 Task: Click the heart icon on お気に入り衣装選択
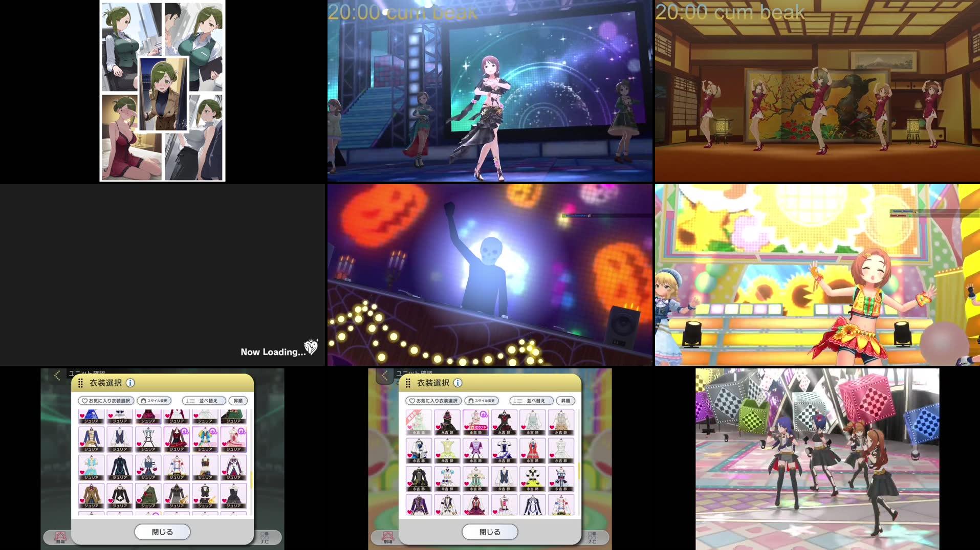click(x=85, y=401)
